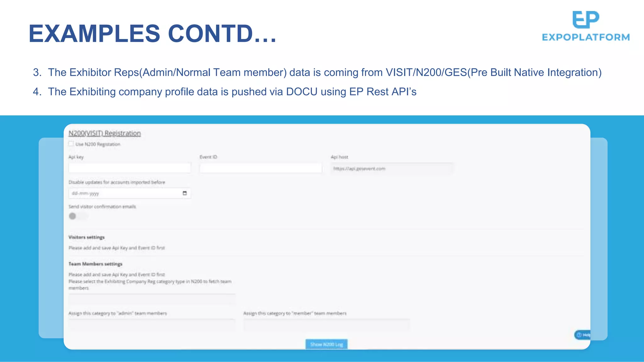Focus the Api key input field

click(x=130, y=168)
